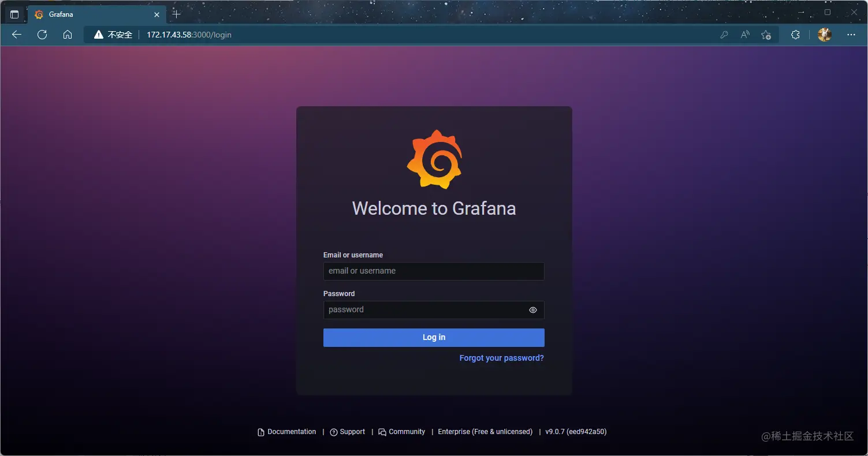Screen dimensions: 868x456
Task: Show password with the eye icon
Action: click(x=533, y=310)
